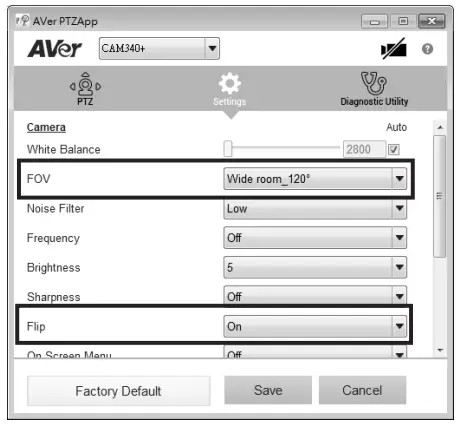Toggle the White Balance Auto checkbox

(394, 149)
